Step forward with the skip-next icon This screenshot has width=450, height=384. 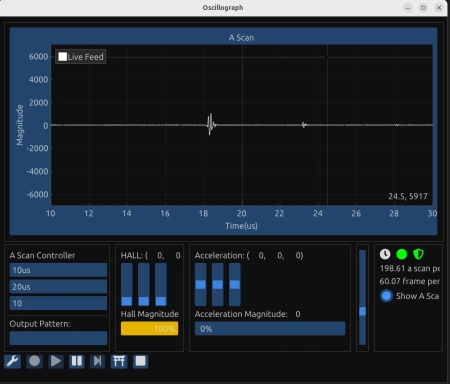(98, 361)
